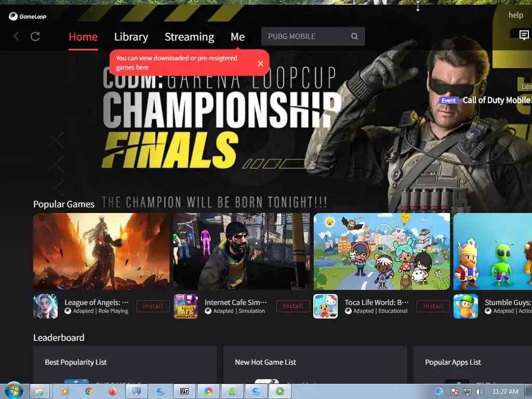Click the Toca Life World app icon

point(325,307)
